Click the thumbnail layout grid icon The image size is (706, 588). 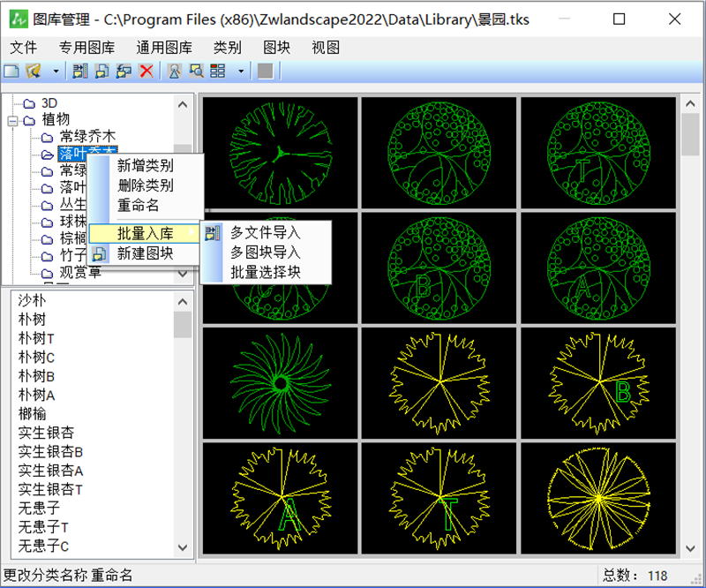pos(218,71)
